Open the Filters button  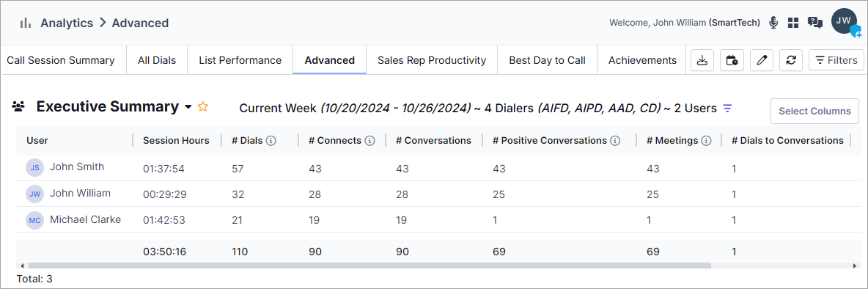point(836,60)
